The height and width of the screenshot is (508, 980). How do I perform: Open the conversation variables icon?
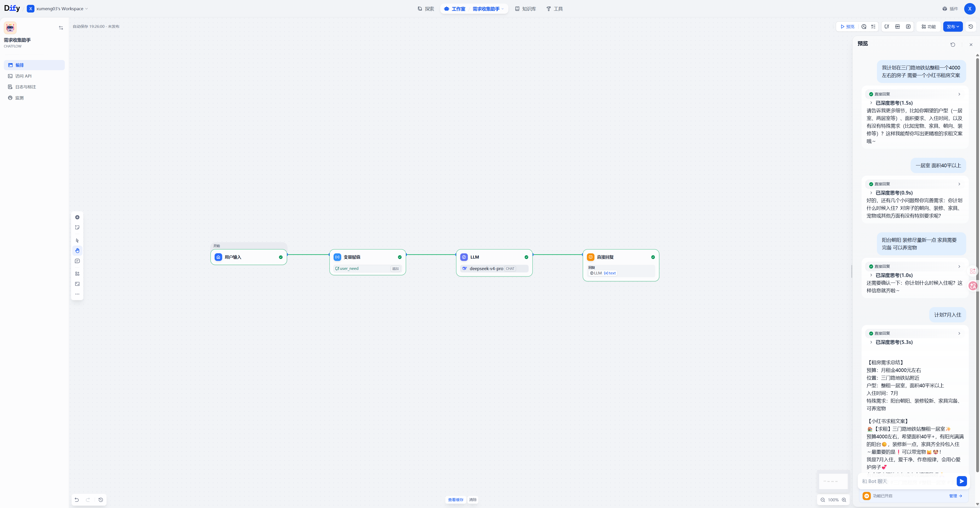887,27
